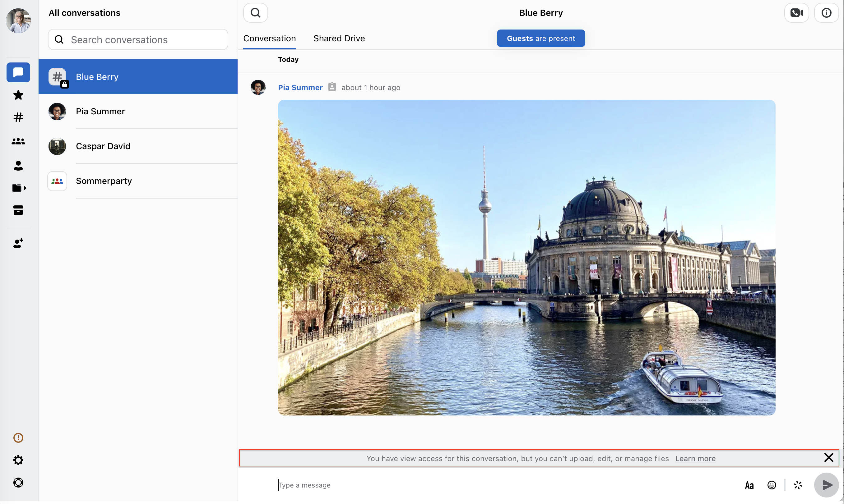The image size is (844, 504).
Task: Open text formatting via the Aa icon
Action: coord(749,485)
